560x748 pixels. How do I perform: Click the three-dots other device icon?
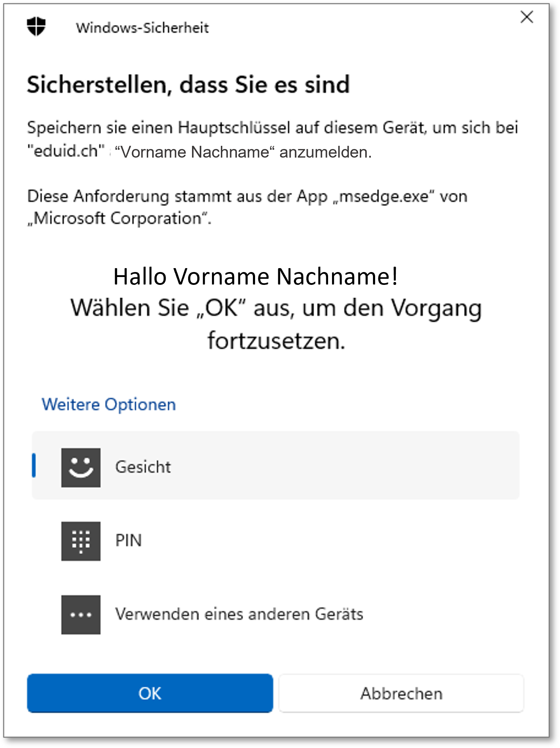click(x=81, y=614)
